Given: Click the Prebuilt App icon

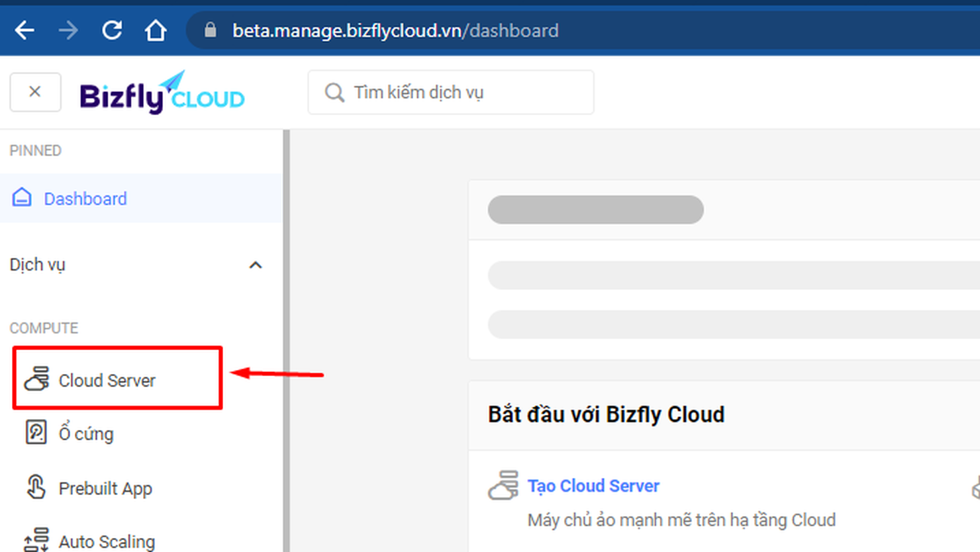Looking at the screenshot, I should [x=36, y=487].
